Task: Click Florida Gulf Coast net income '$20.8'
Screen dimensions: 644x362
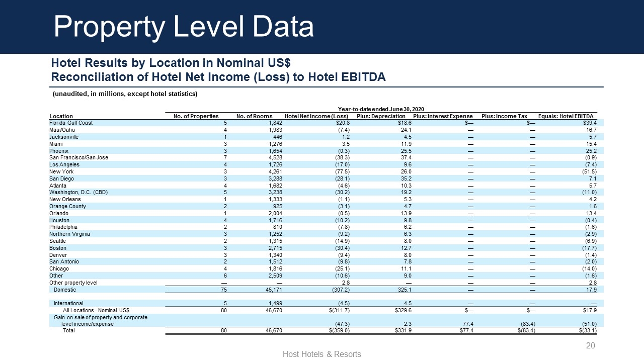Action: [x=343, y=123]
